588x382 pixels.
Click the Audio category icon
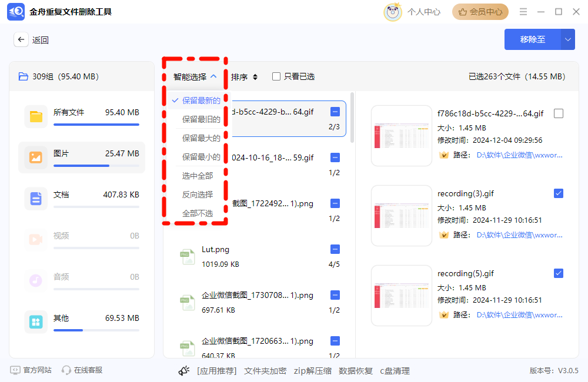[x=36, y=280]
